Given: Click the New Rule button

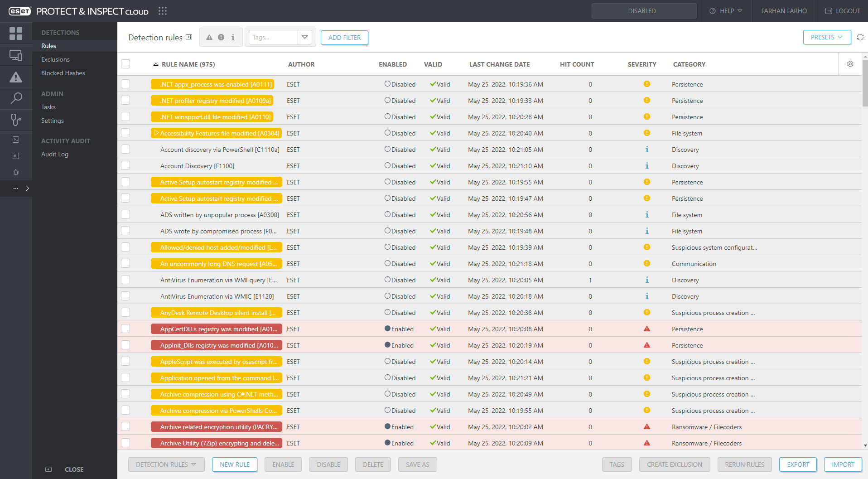Looking at the screenshot, I should [x=235, y=464].
